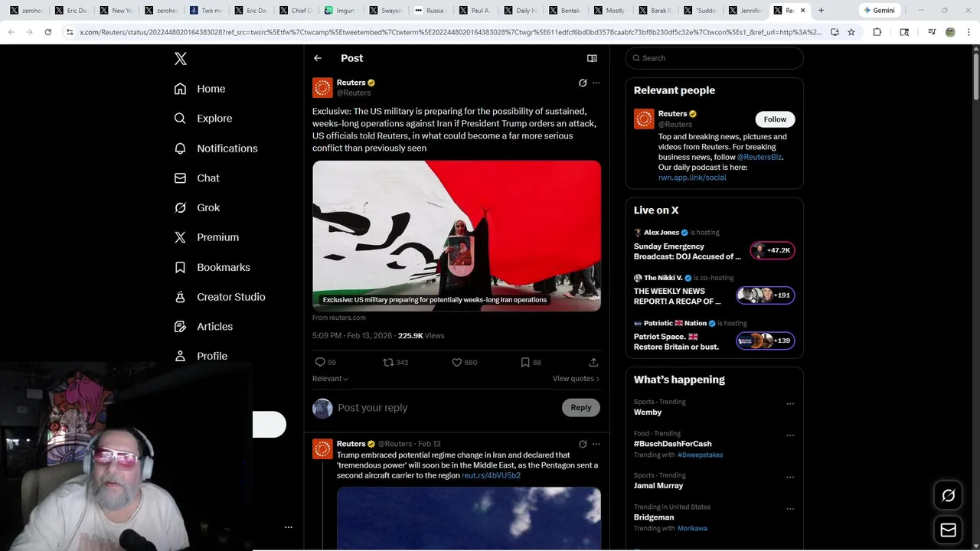Click the Reply button
Screen dimensions: 980x551
tap(580, 408)
